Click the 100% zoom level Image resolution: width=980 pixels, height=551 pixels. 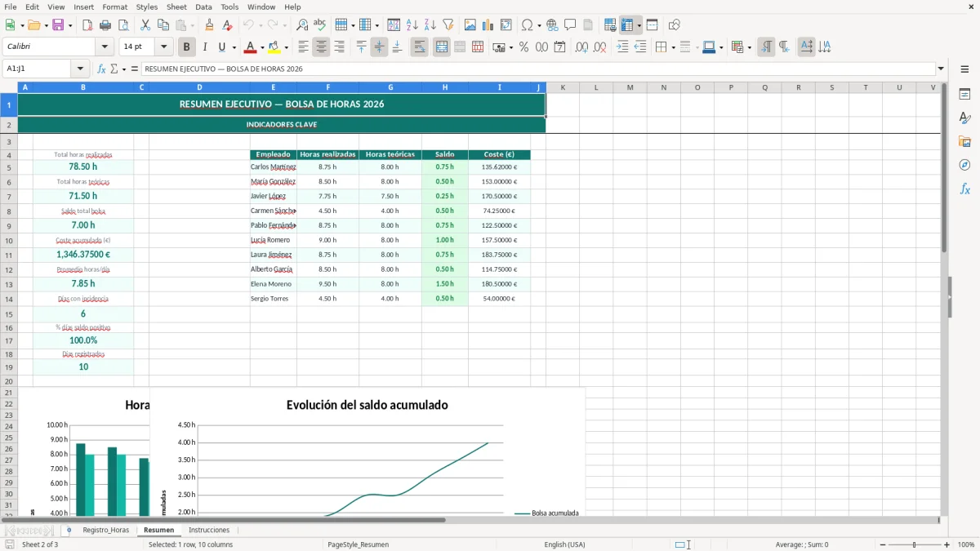pos(966,544)
